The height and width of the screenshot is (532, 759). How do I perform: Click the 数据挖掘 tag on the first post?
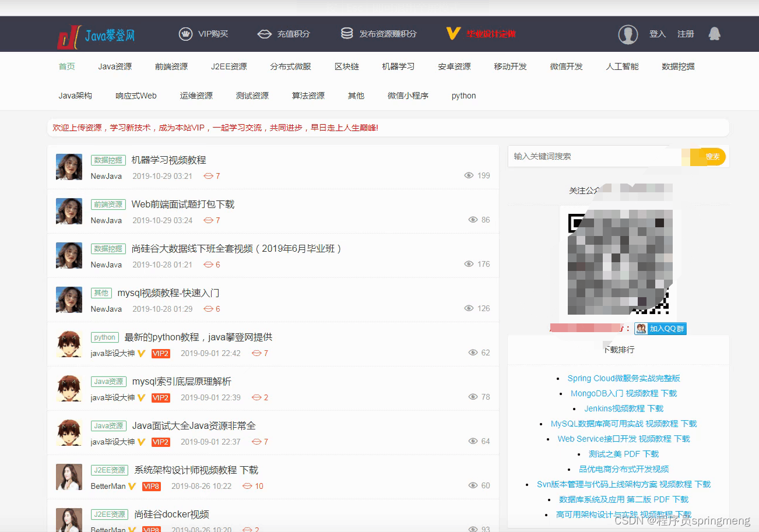[108, 160]
